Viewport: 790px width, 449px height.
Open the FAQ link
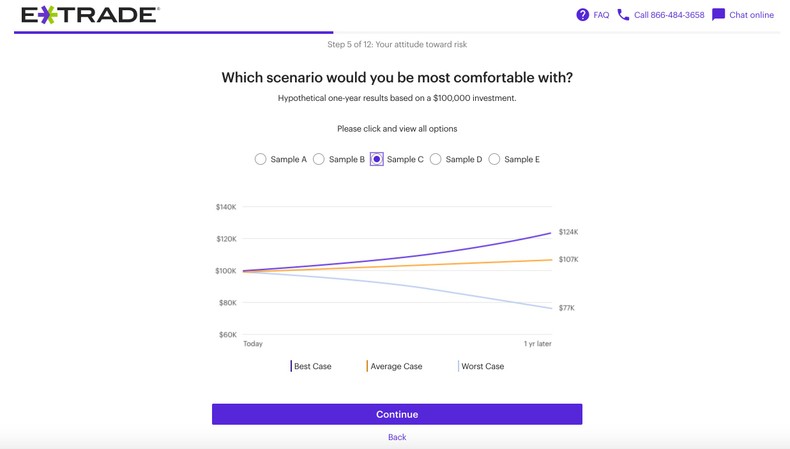click(601, 15)
